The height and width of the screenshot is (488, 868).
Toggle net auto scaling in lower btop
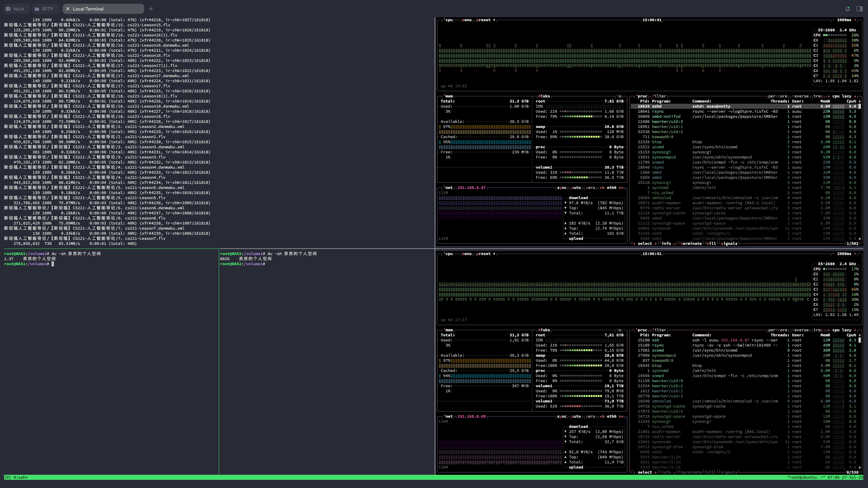click(x=576, y=416)
